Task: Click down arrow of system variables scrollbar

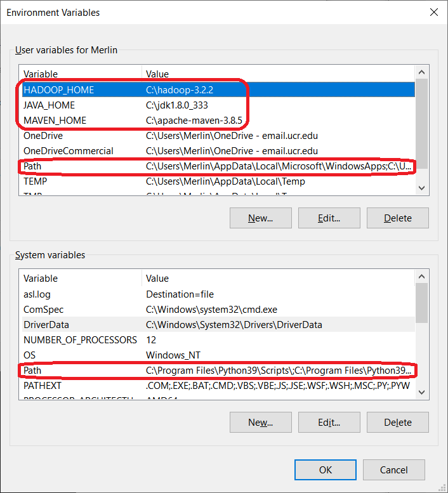Action: tap(422, 392)
